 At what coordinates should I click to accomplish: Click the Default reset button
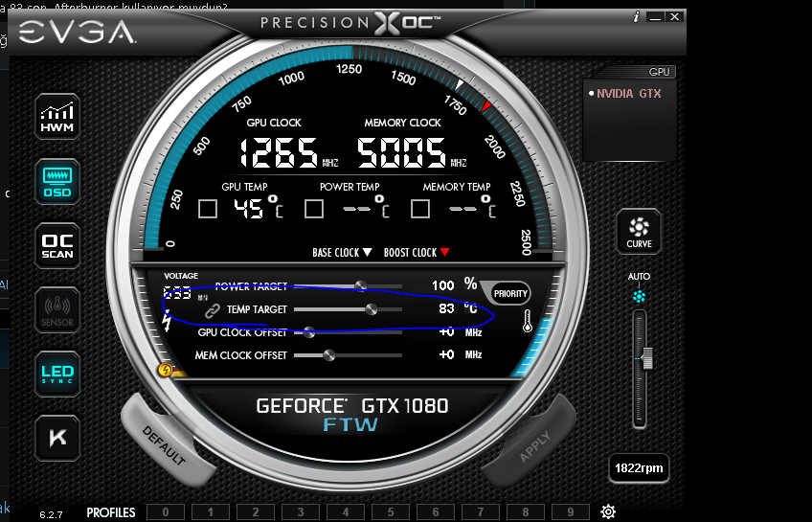pos(165,445)
